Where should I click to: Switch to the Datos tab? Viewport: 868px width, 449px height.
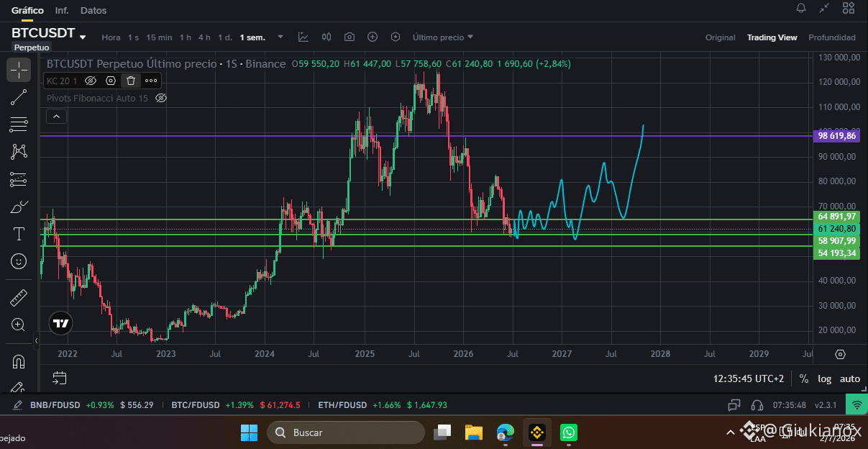click(x=93, y=10)
